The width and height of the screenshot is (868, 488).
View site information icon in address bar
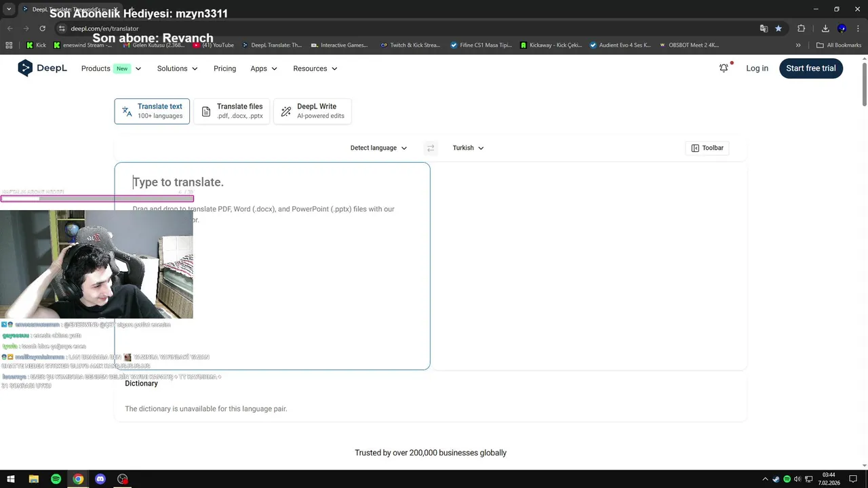[x=62, y=28]
